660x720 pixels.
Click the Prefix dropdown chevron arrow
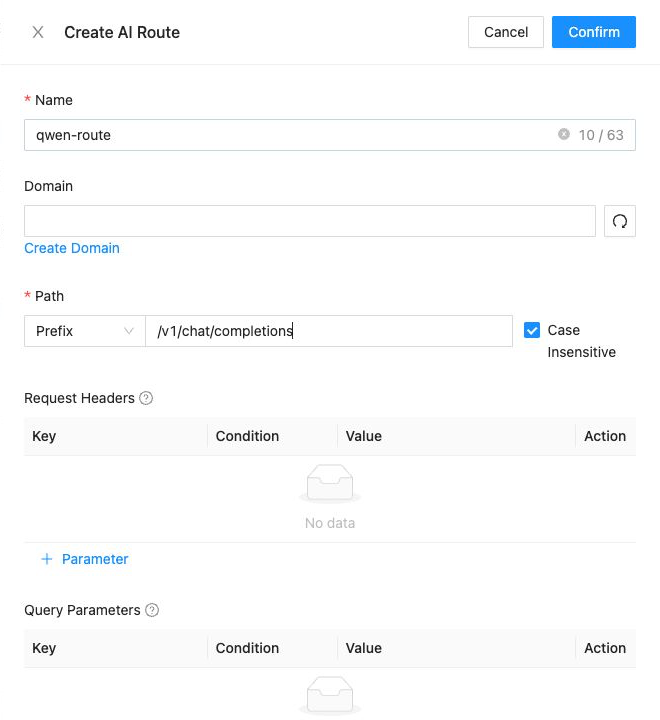pyautogui.click(x=129, y=331)
